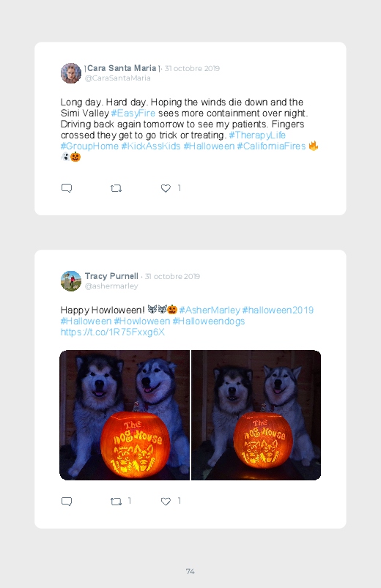Viewport: 381px width, 588px height.
Task: Click reply icon on Tracy Purnell tweet
Action: pyautogui.click(x=67, y=501)
